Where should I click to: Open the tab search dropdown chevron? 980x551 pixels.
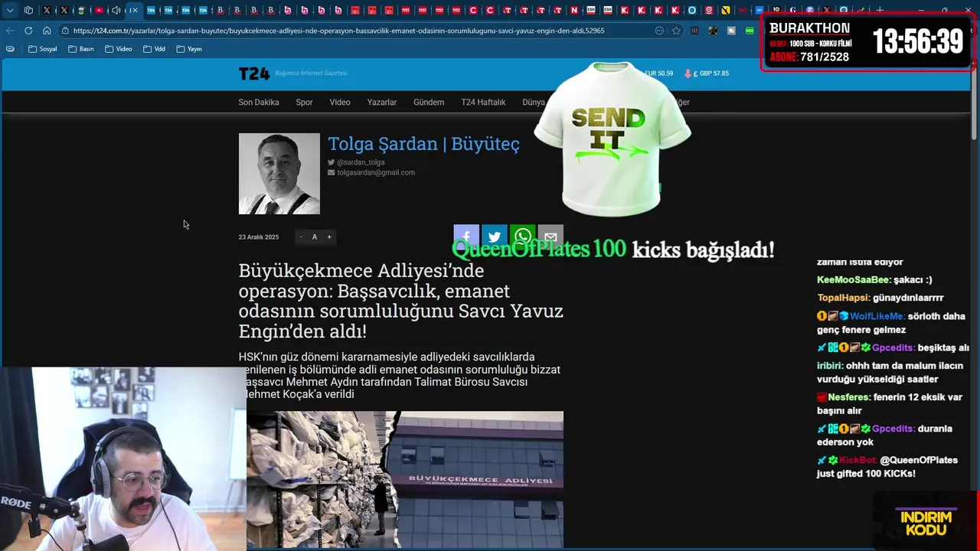10,10
